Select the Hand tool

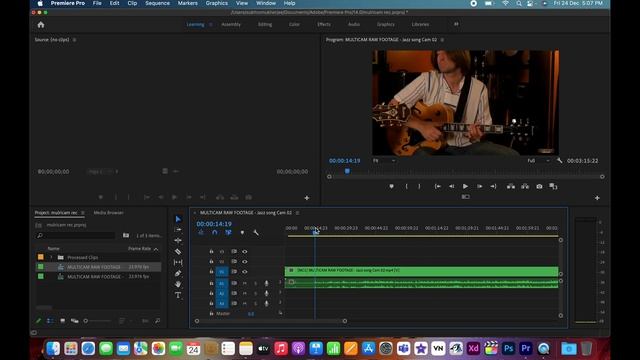click(x=178, y=284)
